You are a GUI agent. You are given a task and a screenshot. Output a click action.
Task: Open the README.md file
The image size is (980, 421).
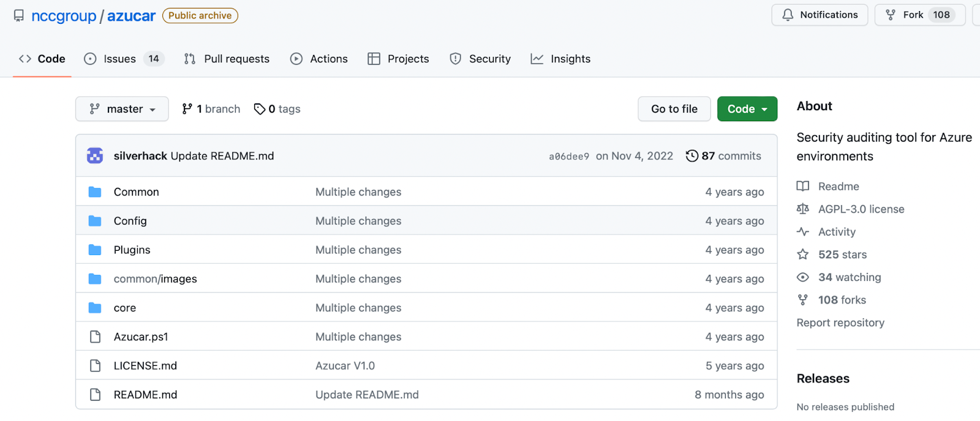coord(146,395)
